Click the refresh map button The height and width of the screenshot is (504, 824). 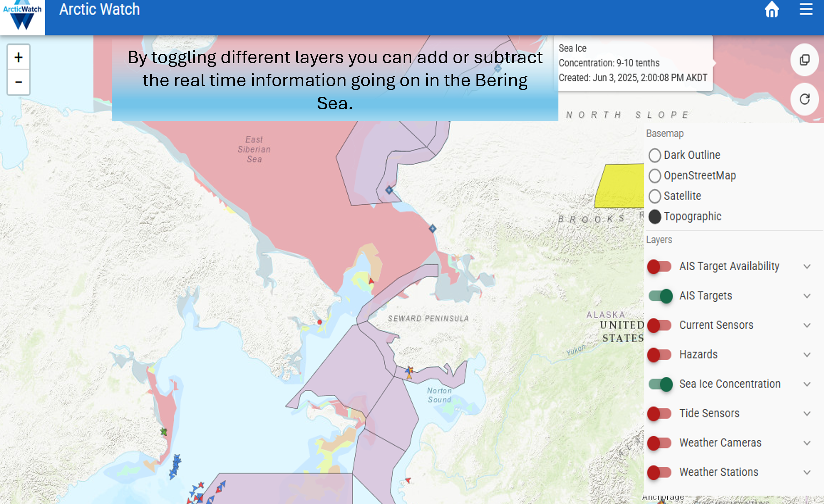804,100
